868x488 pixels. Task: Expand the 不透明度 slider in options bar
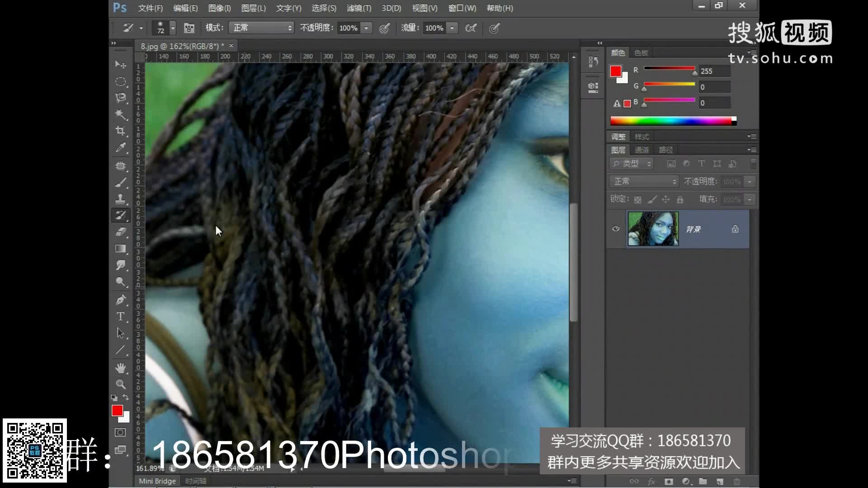point(366,28)
